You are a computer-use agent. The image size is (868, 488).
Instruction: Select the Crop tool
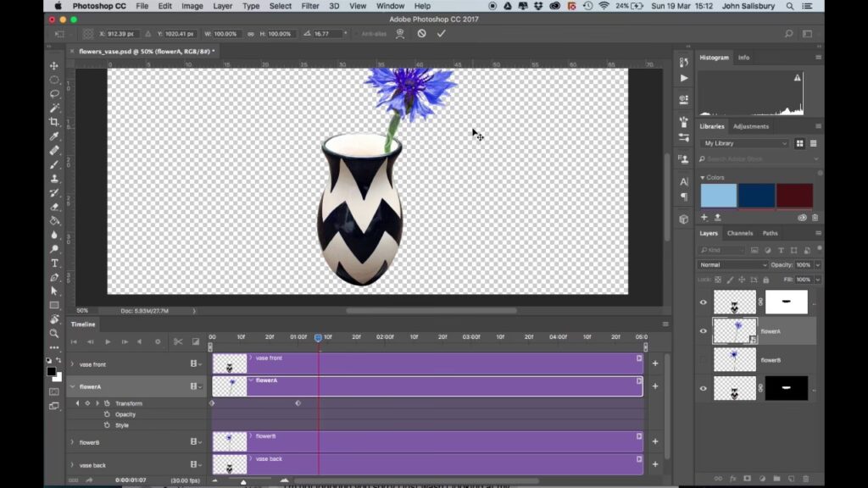[54, 122]
